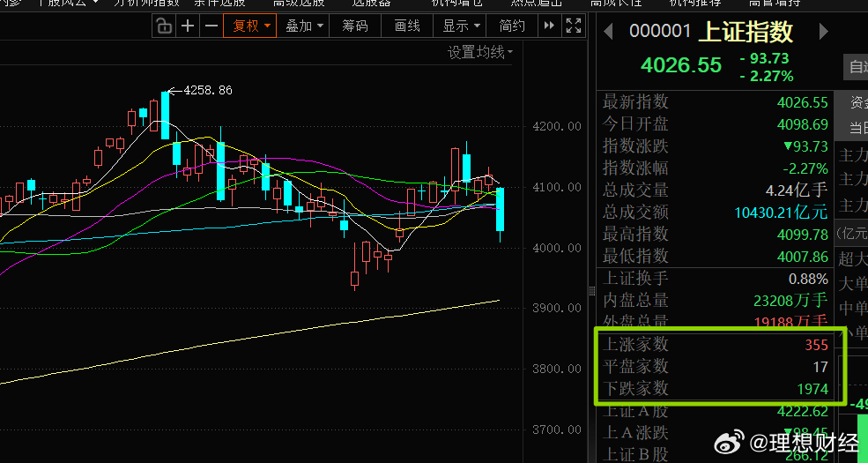Image resolution: width=868 pixels, height=463 pixels.
Task: Click the 最新指数 row label
Action: tap(635, 102)
